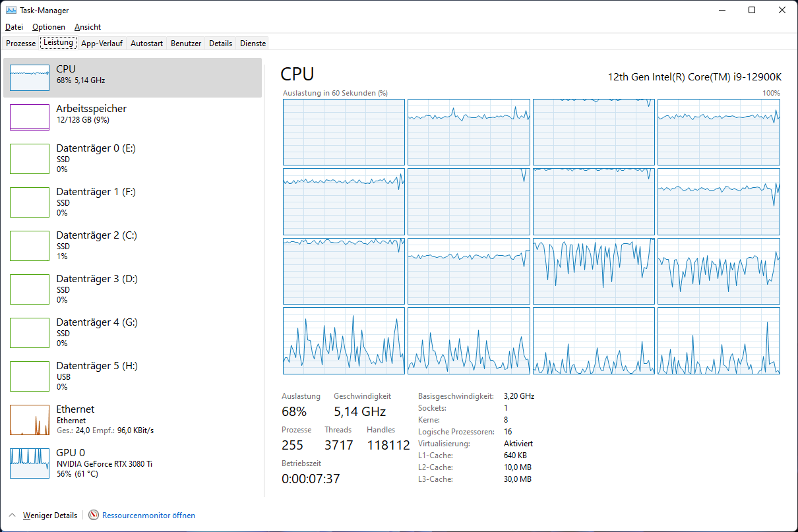Switch to the Prozesse tab
798x532 pixels.
tap(20, 42)
